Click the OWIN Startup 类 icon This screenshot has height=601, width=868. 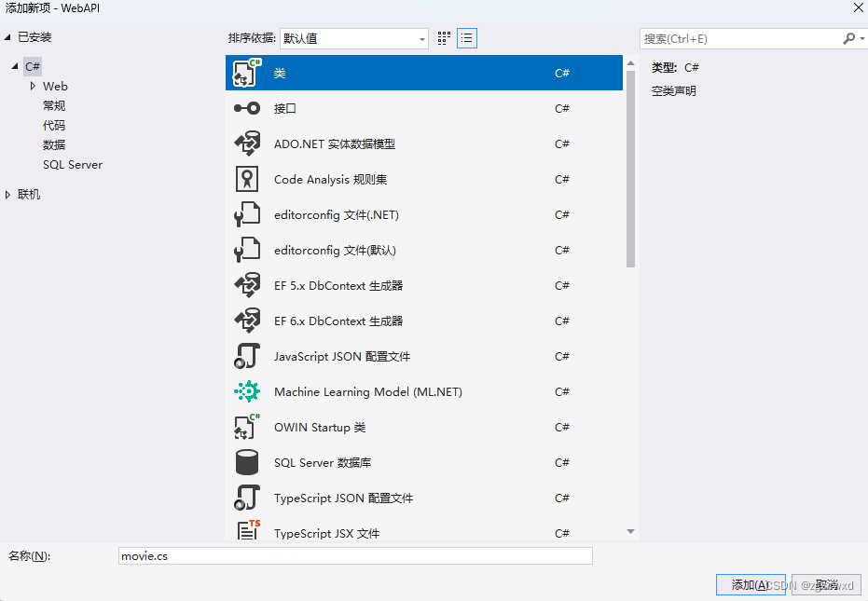pos(247,427)
